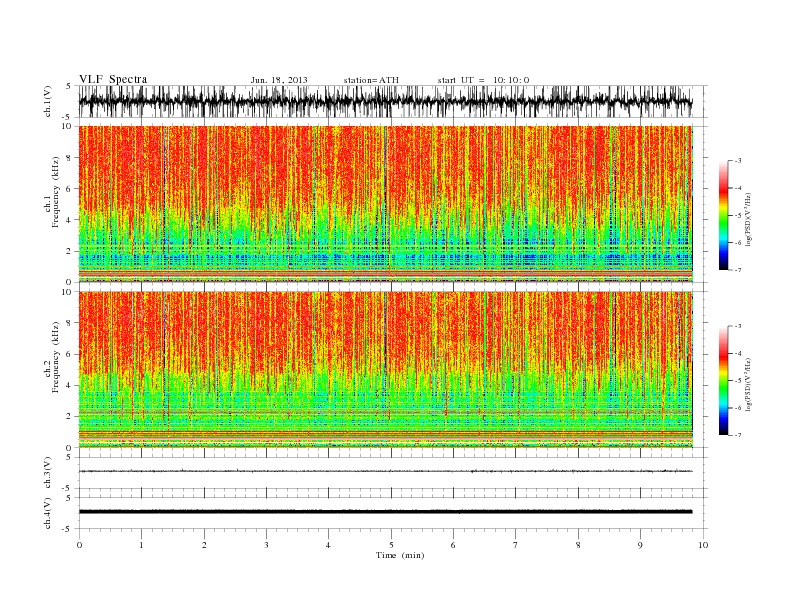This screenshot has height=612, width=792.
Task: Click the time axis tick label "2"
Action: click(x=204, y=545)
